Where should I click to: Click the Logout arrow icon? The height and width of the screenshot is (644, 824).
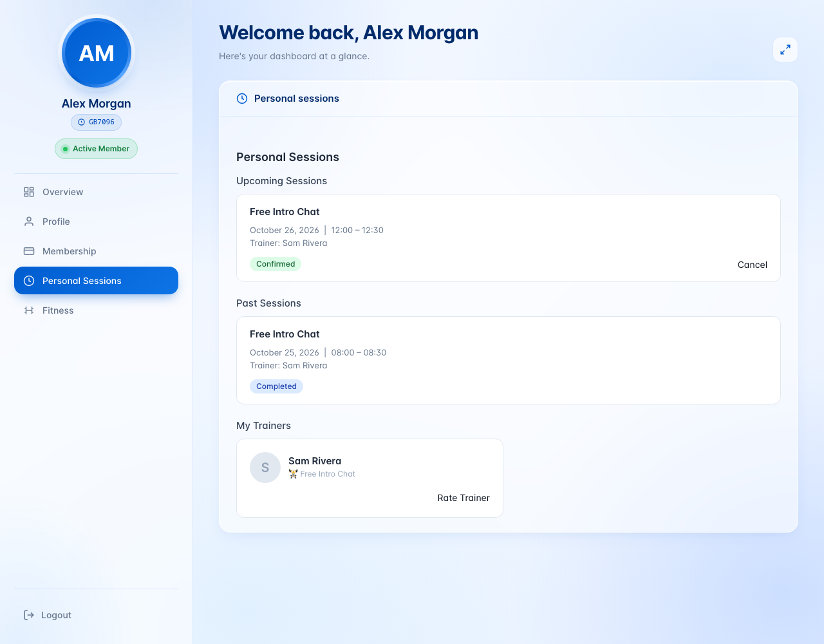(x=29, y=615)
